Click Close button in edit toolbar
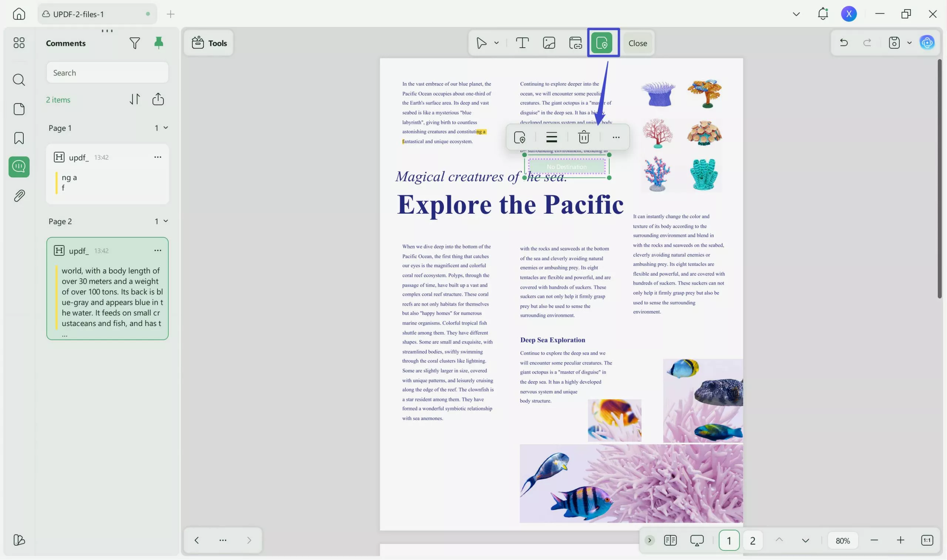This screenshot has width=947, height=560. click(x=637, y=43)
